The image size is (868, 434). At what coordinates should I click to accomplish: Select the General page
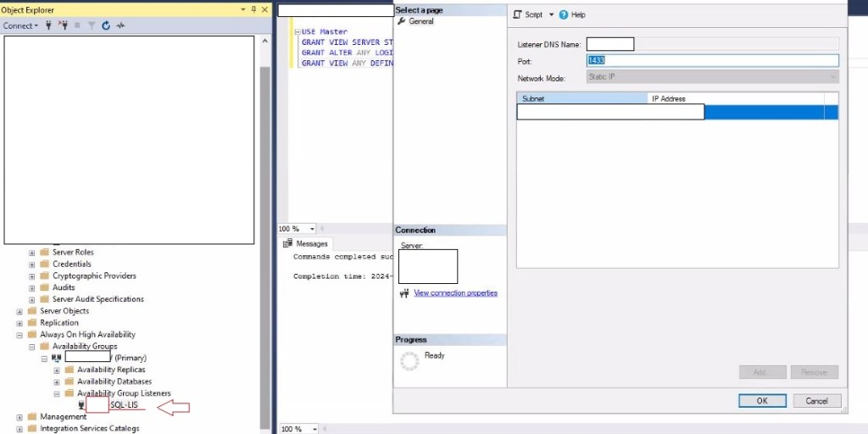click(420, 21)
